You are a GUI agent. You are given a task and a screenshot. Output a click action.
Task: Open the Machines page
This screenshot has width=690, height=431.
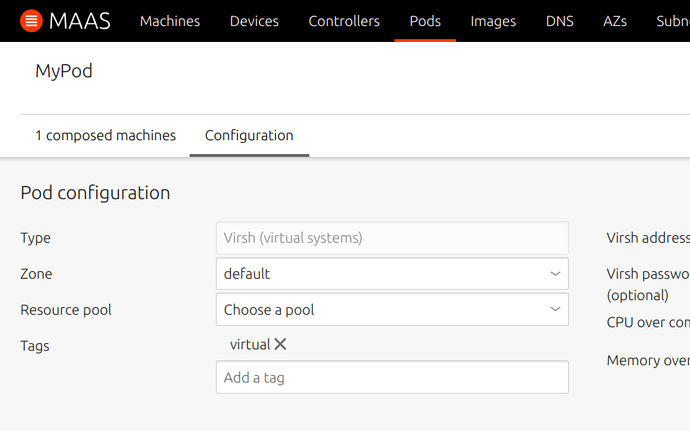click(170, 21)
